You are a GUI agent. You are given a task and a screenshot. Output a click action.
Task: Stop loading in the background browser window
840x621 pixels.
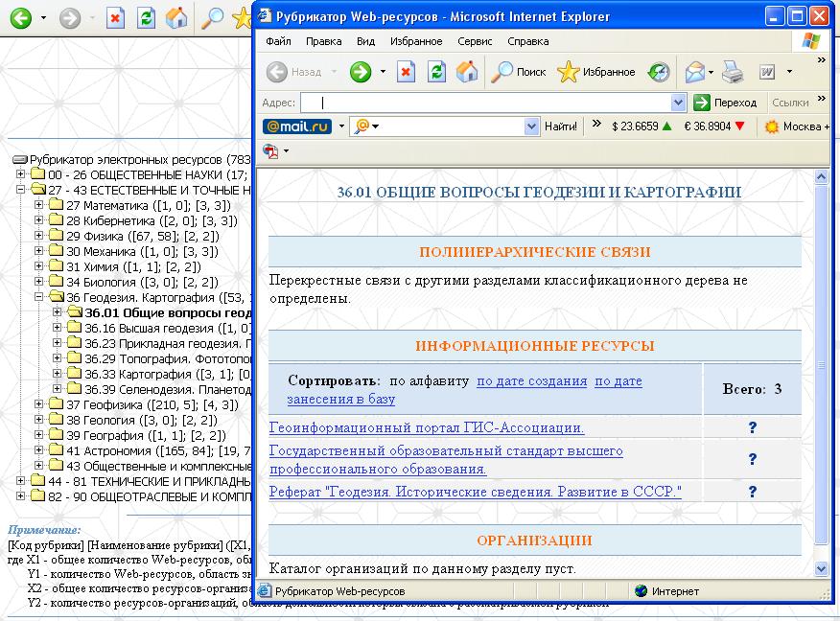(x=115, y=18)
